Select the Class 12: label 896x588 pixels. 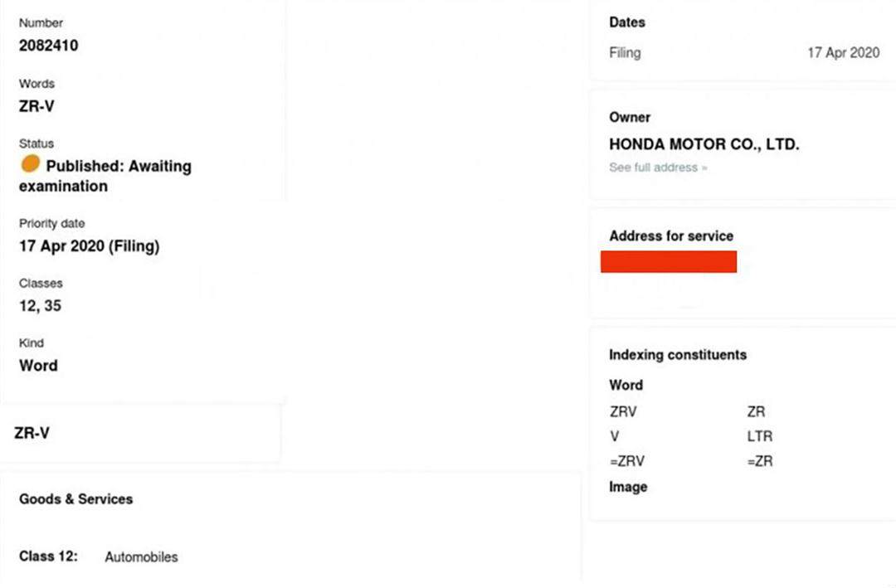pos(48,556)
